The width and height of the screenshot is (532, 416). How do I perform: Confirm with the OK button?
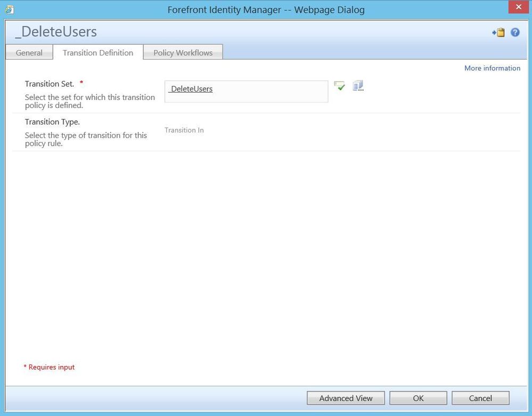(x=418, y=398)
